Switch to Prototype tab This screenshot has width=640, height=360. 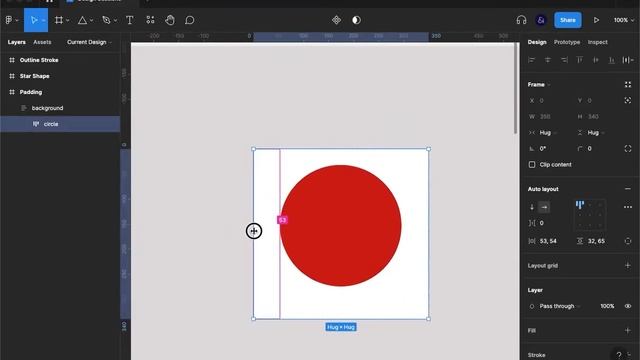tap(567, 42)
